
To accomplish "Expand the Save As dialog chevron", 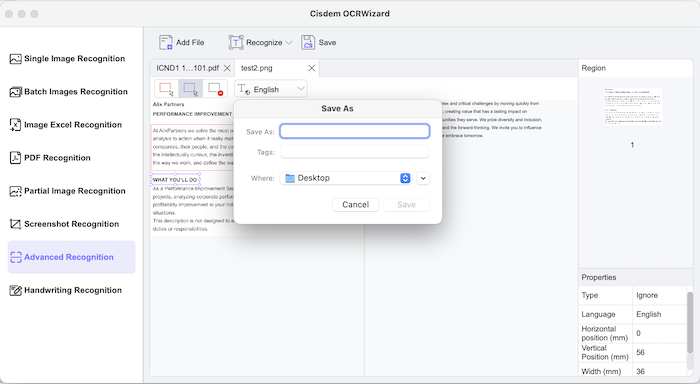I will [423, 178].
